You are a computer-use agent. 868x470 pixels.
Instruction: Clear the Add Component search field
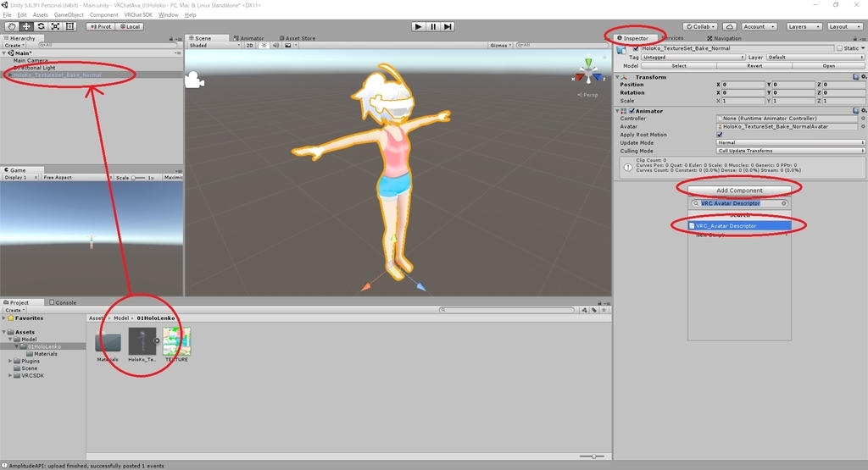click(x=784, y=203)
